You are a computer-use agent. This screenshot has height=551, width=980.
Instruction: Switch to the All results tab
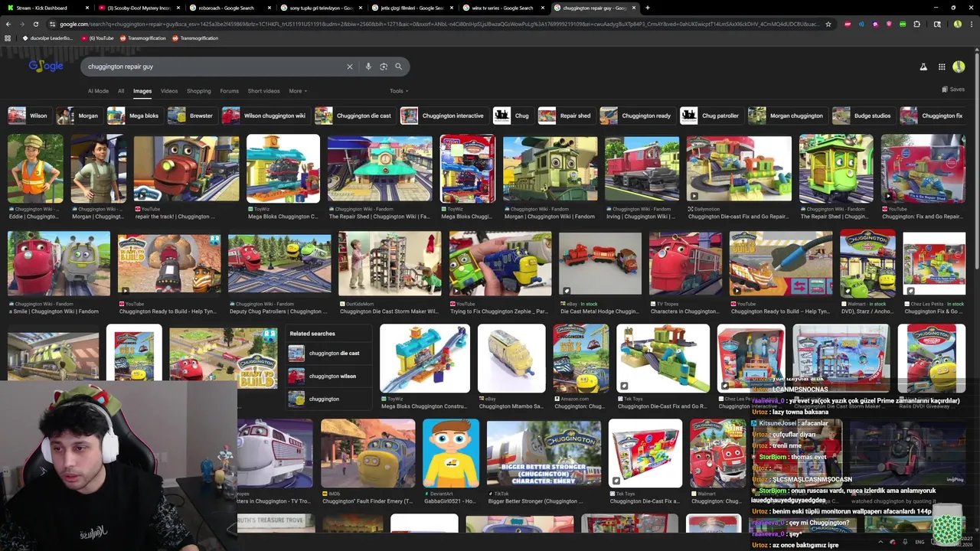click(121, 91)
